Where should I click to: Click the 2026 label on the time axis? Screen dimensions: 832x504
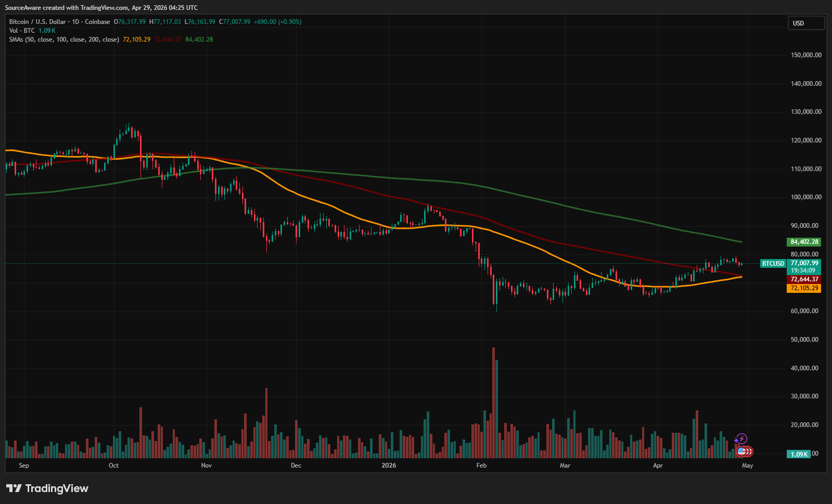point(389,466)
